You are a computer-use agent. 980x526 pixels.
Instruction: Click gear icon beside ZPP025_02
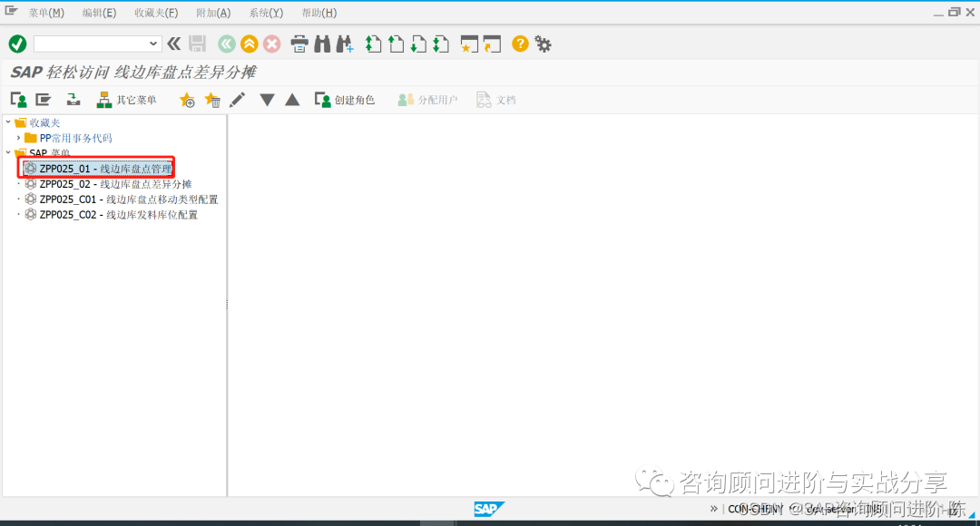click(30, 184)
